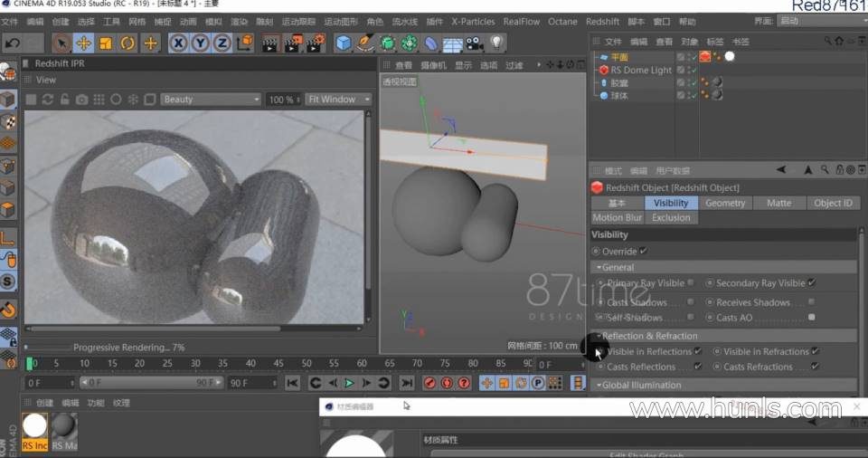The height and width of the screenshot is (458, 868).
Task: Switch to the Exclusion tab
Action: tap(671, 217)
